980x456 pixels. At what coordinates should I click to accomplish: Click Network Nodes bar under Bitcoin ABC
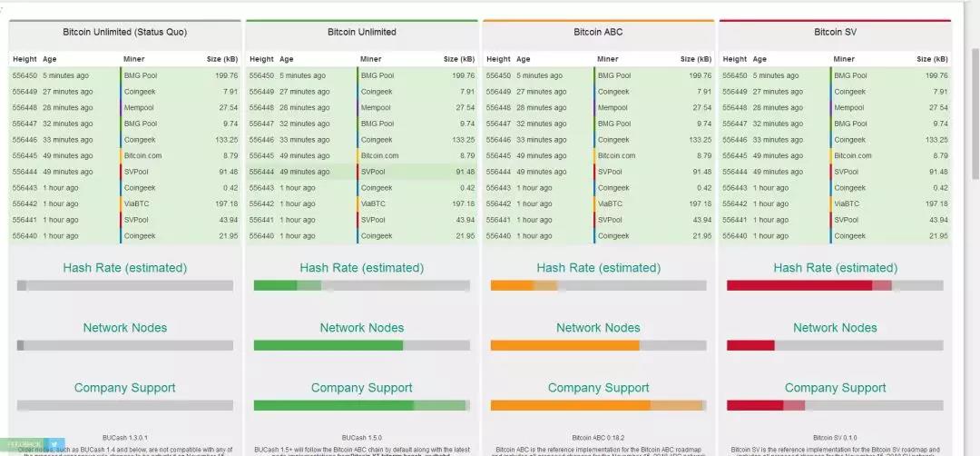coord(598,345)
